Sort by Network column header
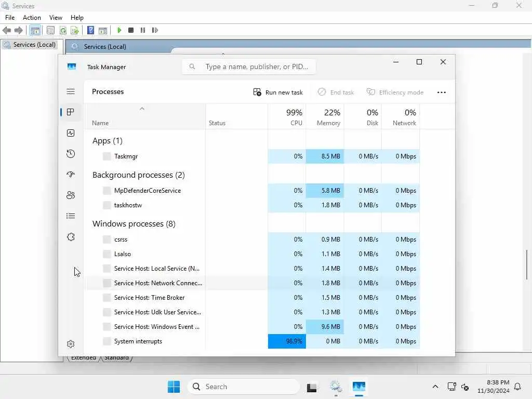532x399 pixels. pos(401,116)
